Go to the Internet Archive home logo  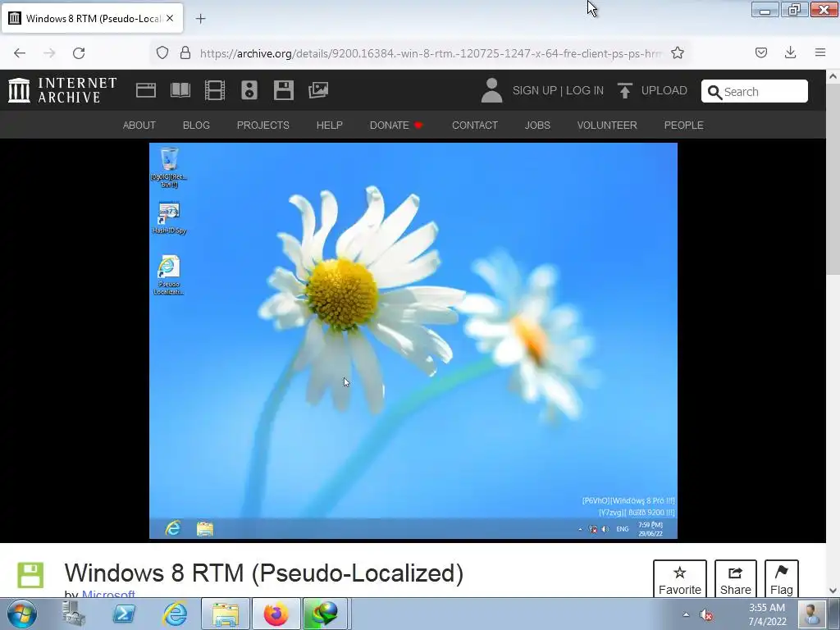(x=62, y=90)
